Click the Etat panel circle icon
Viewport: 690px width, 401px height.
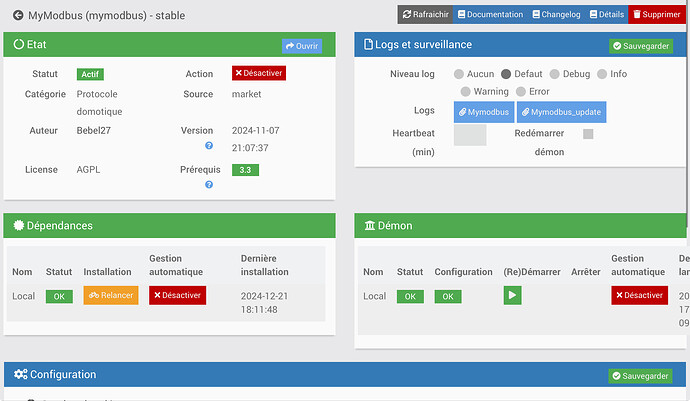18,44
